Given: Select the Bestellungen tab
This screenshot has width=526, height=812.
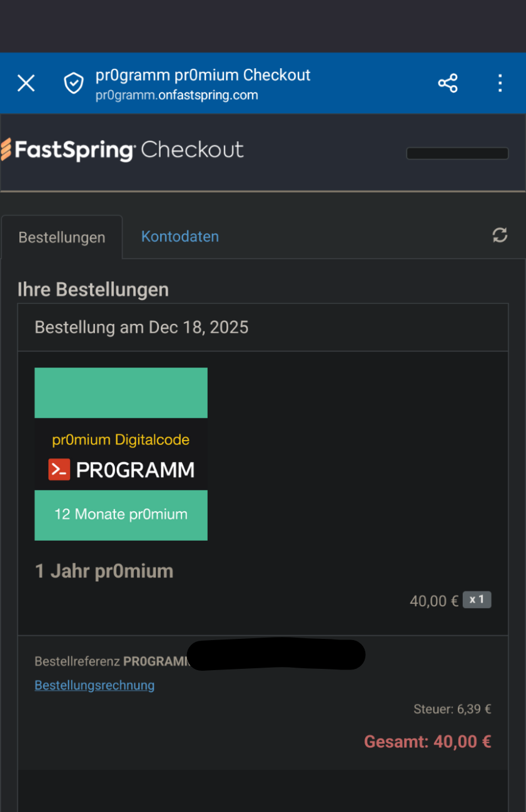Looking at the screenshot, I should click(62, 238).
